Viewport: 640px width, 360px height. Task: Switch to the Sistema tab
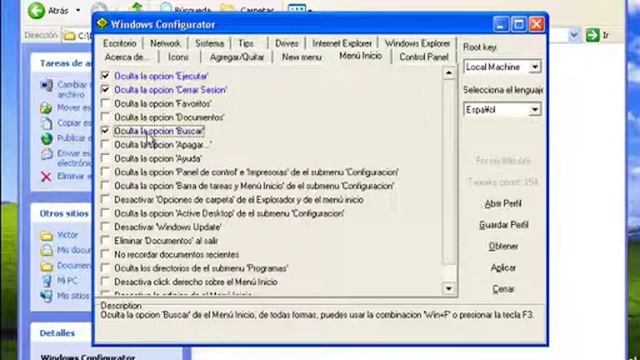[x=209, y=43]
